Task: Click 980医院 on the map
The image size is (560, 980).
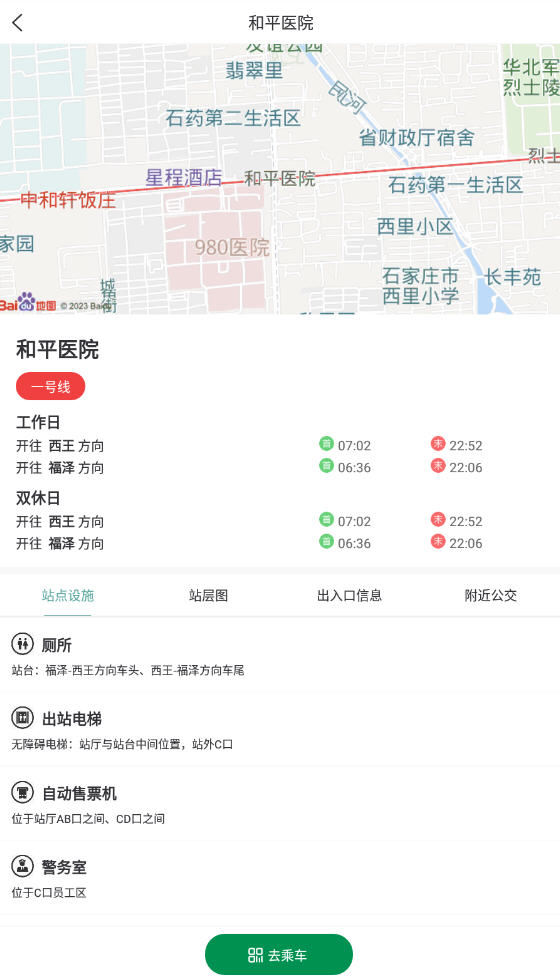Action: tap(232, 248)
